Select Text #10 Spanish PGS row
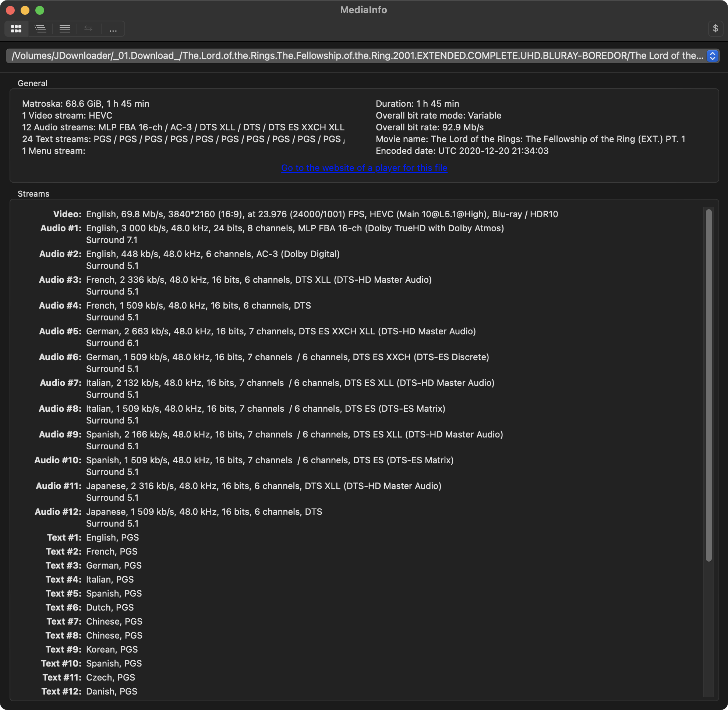Screen dimensions: 728x710 pyautogui.click(x=91, y=663)
